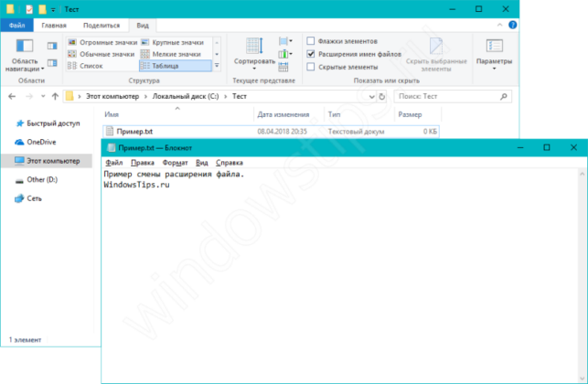Select Мелкие значки layout
This screenshot has height=384, width=588.
171,54
